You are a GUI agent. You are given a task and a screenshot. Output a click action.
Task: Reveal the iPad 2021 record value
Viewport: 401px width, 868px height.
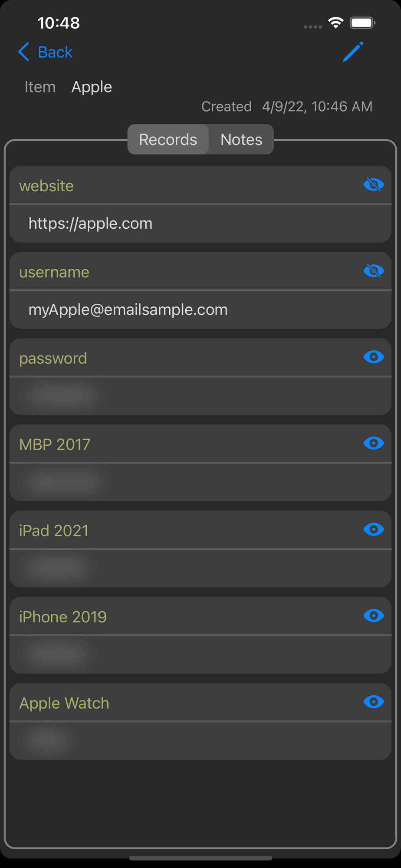click(x=373, y=529)
